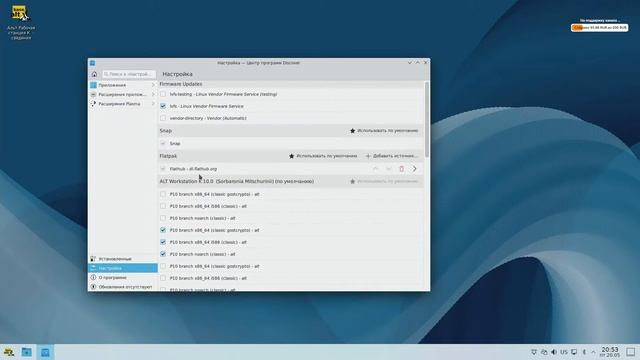Uncheck the checked P10 noarch source
640x360 pixels.
point(163,254)
